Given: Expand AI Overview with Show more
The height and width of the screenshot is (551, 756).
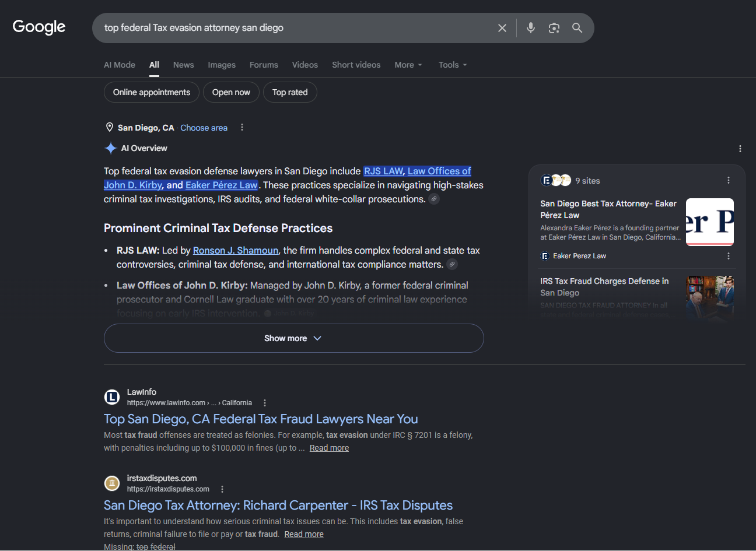Looking at the screenshot, I should (293, 338).
